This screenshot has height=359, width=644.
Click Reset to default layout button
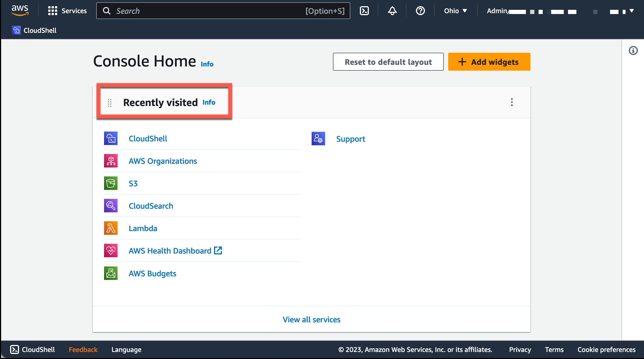pyautogui.click(x=388, y=61)
